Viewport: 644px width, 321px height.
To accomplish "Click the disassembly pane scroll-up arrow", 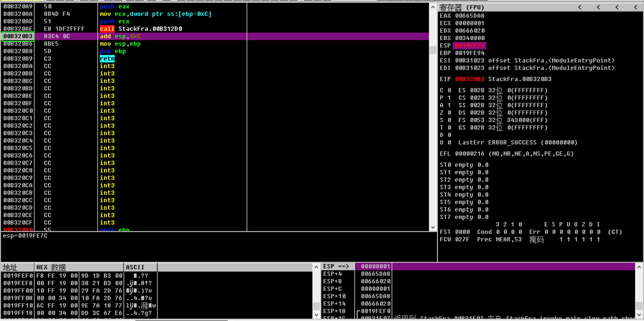I will pyautogui.click(x=433, y=7).
